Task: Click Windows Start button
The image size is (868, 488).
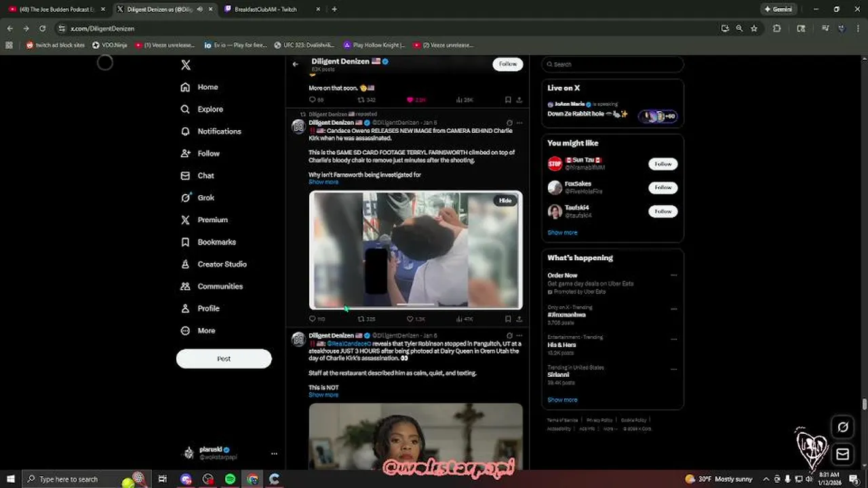Action: (11, 479)
